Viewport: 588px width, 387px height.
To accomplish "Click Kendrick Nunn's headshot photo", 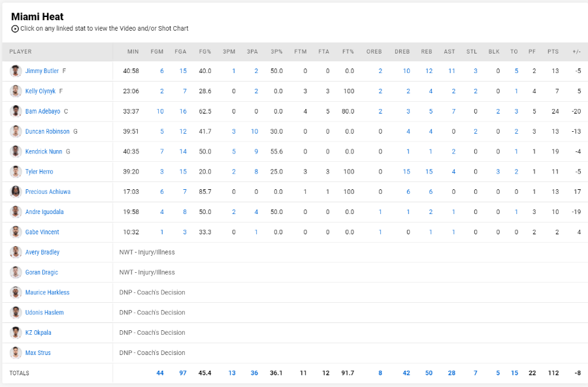I will (16, 151).
